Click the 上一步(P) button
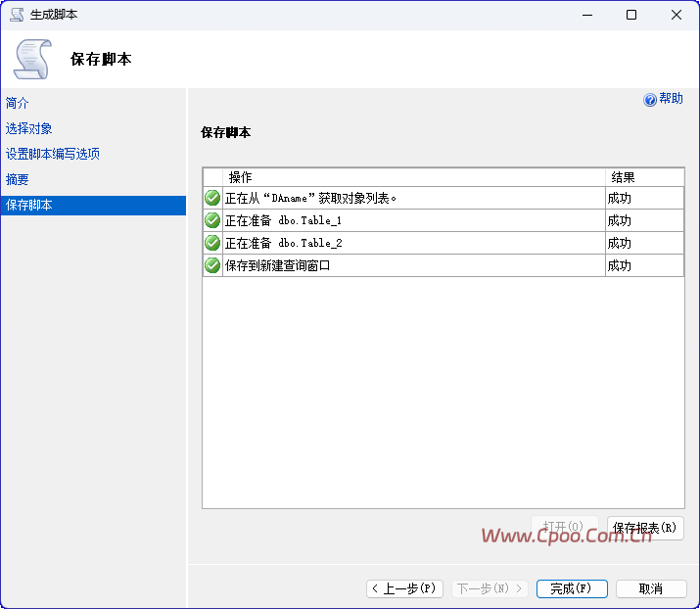The height and width of the screenshot is (609, 700). coord(404,588)
